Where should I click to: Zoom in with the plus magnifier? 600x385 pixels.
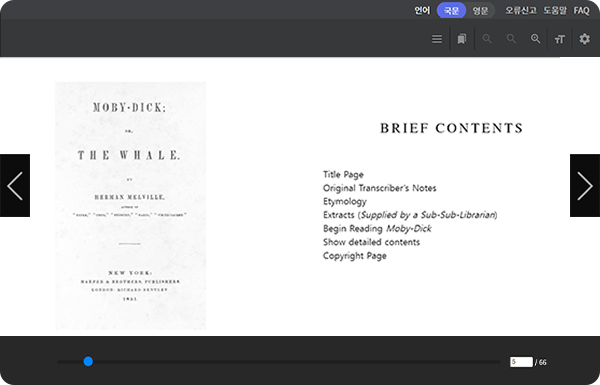coord(536,39)
